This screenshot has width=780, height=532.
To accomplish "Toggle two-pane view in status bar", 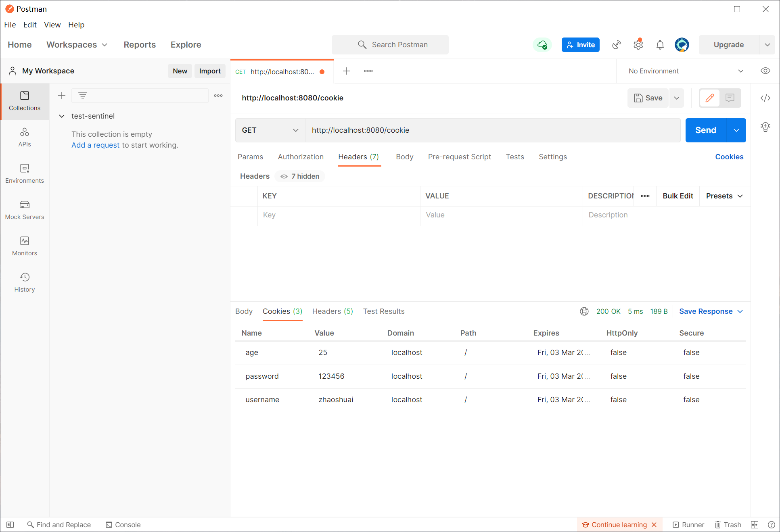I will pos(755,525).
